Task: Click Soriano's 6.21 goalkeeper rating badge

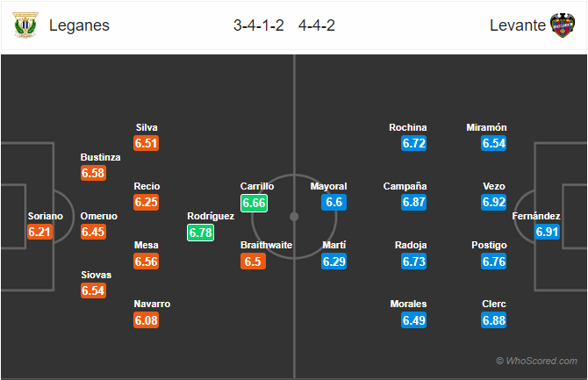Action: coord(40,232)
